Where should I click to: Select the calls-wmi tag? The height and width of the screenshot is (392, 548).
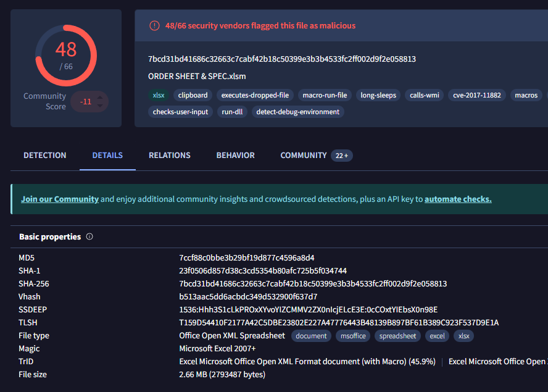pos(424,96)
